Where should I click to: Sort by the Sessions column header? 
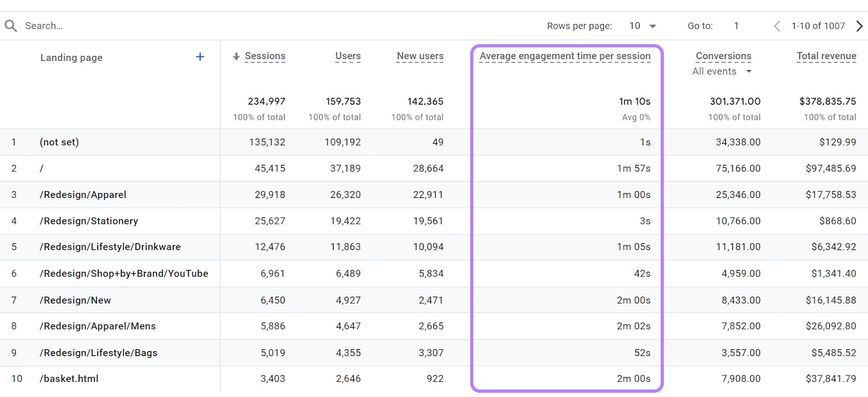(x=265, y=56)
